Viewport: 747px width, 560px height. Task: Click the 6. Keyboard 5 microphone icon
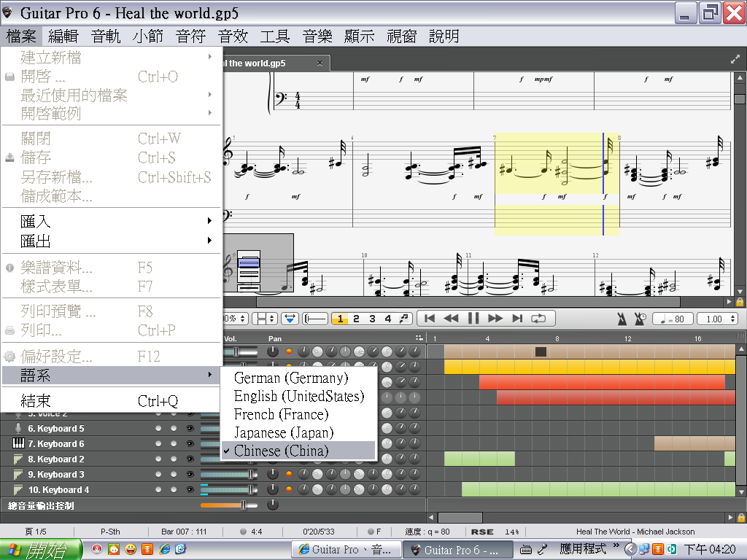18,428
